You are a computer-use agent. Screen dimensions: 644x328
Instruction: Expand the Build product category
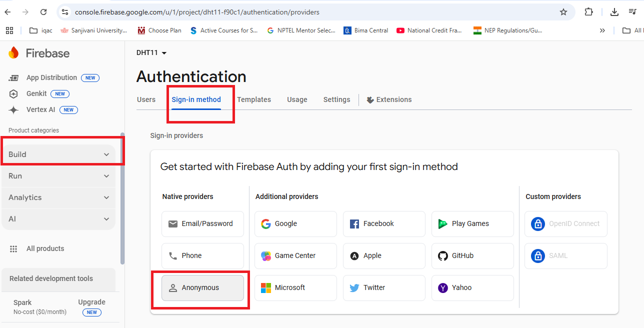pos(59,154)
